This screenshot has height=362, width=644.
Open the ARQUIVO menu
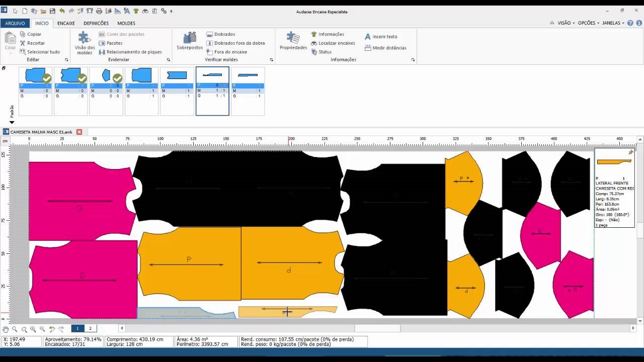point(15,23)
